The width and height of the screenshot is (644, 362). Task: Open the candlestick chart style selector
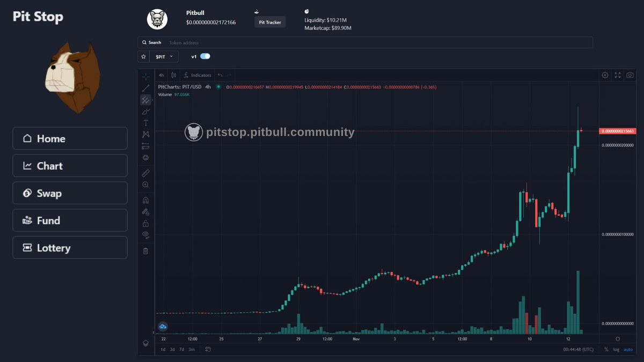173,75
